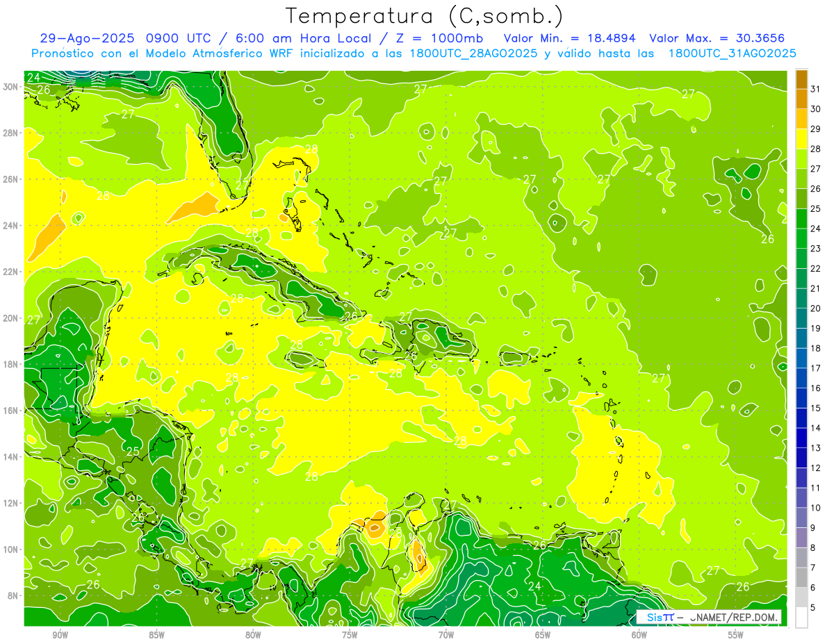834x644 pixels.
Task: Pick the gray color bar segment between 6 and 7
Action: (x=801, y=577)
